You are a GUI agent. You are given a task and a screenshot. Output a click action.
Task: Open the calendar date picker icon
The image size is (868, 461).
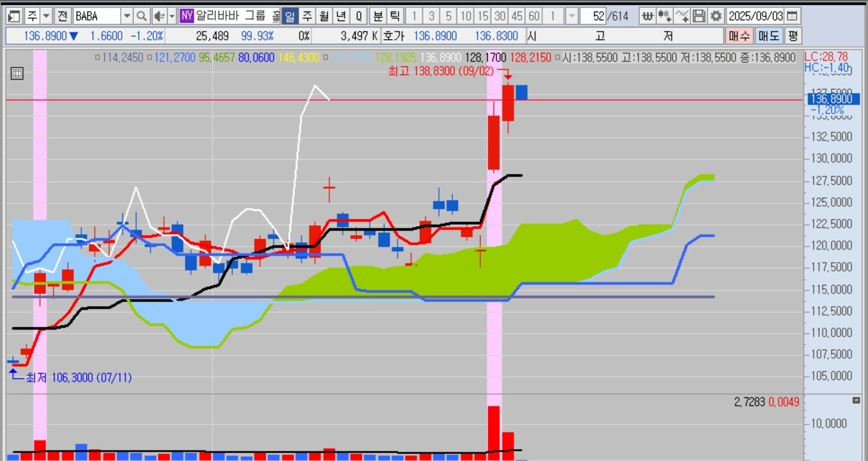pos(792,16)
